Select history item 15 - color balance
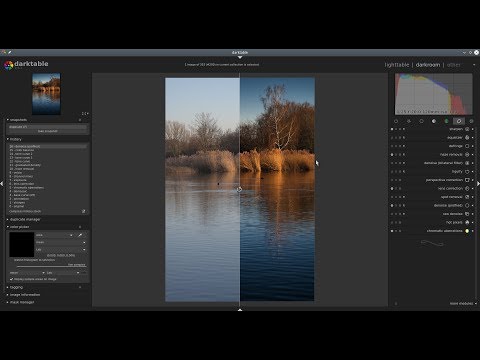Image resolution: width=480 pixels, height=360 pixels. tap(47, 150)
